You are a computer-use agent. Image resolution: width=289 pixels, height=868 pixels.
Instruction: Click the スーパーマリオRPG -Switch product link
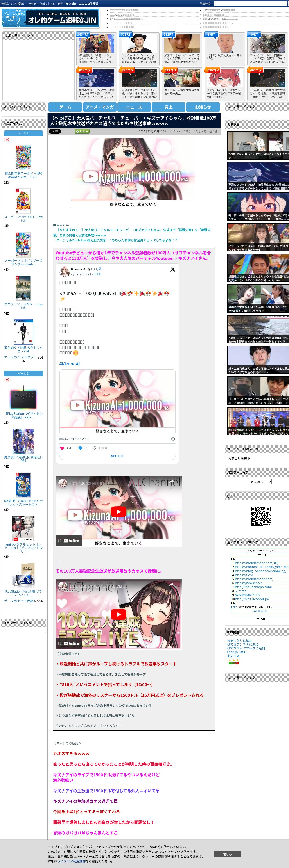pos(23,219)
